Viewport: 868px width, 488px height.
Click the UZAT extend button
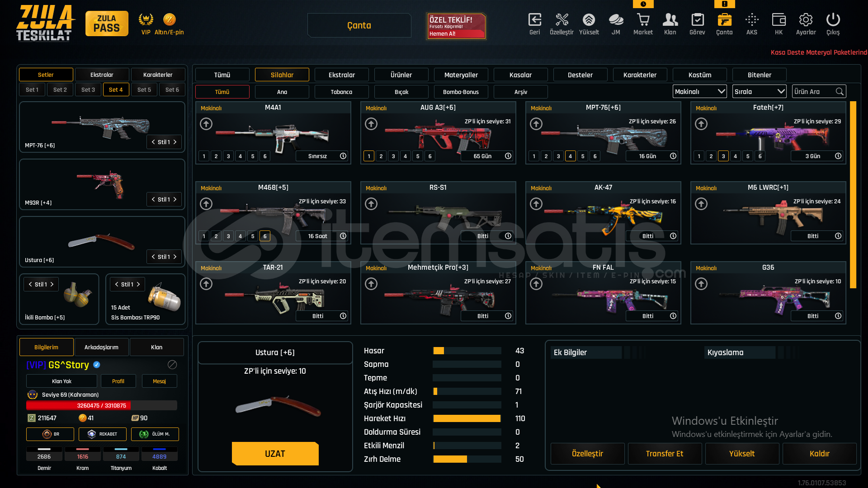(x=275, y=454)
